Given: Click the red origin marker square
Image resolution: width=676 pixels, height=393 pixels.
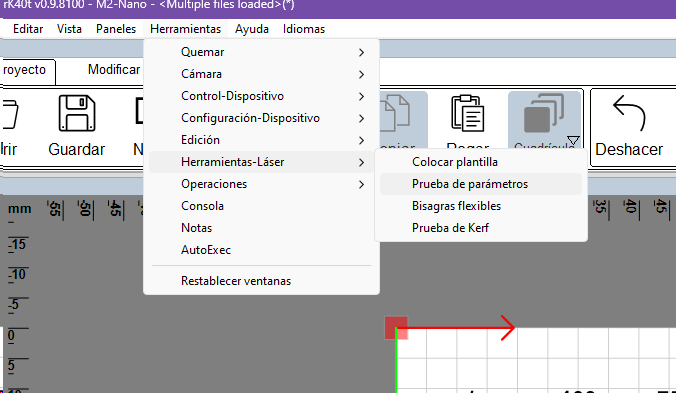Looking at the screenshot, I should 396,328.
